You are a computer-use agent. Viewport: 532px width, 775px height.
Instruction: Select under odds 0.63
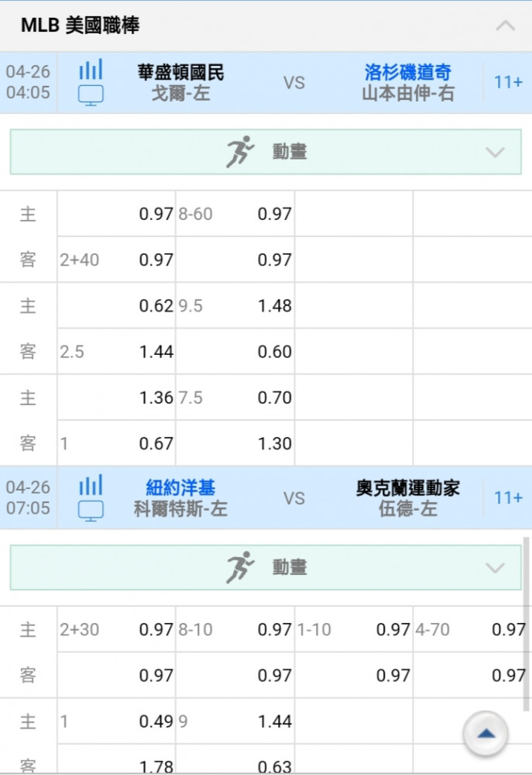275,766
